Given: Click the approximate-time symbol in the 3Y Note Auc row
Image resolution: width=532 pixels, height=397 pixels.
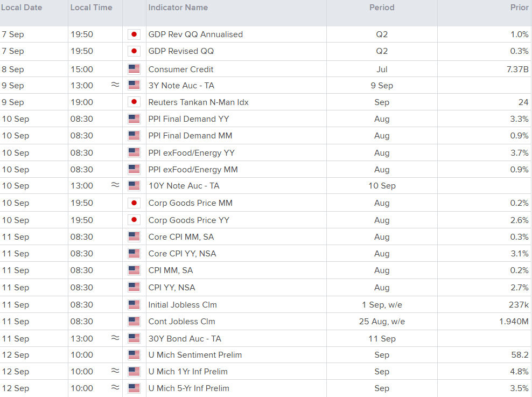Looking at the screenshot, I should click(x=115, y=85).
